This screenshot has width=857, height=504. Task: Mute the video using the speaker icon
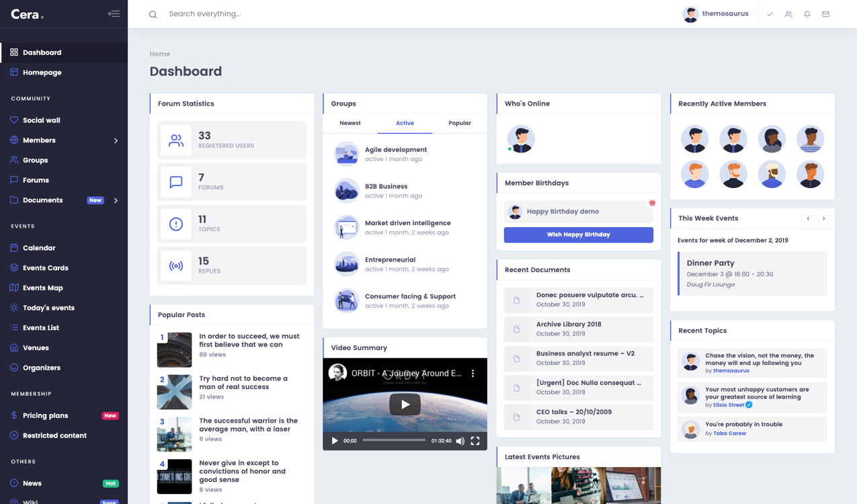point(460,442)
